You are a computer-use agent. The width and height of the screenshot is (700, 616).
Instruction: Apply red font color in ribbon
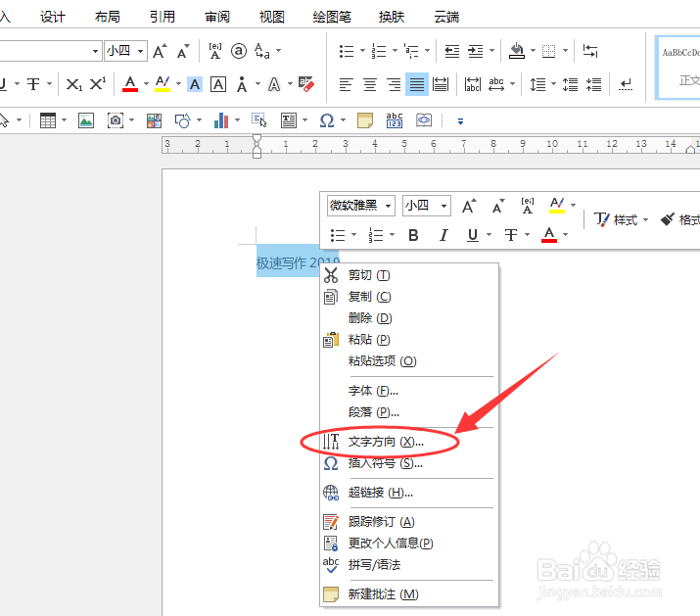point(130,84)
